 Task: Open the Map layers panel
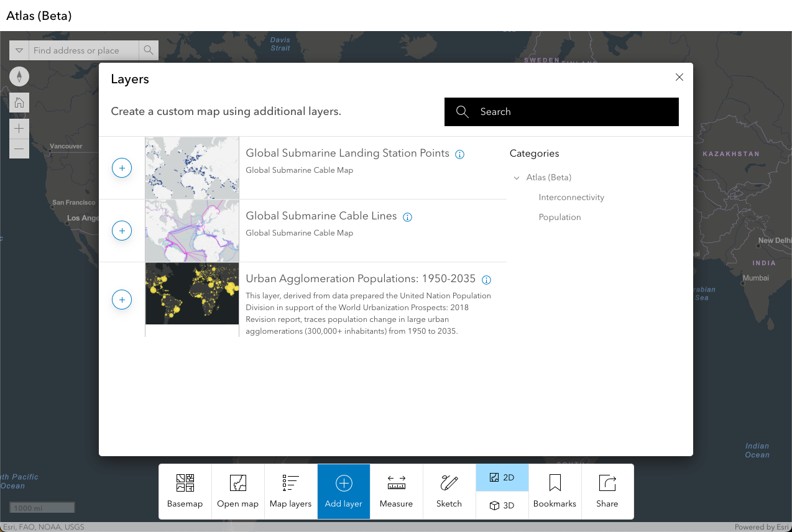(290, 491)
